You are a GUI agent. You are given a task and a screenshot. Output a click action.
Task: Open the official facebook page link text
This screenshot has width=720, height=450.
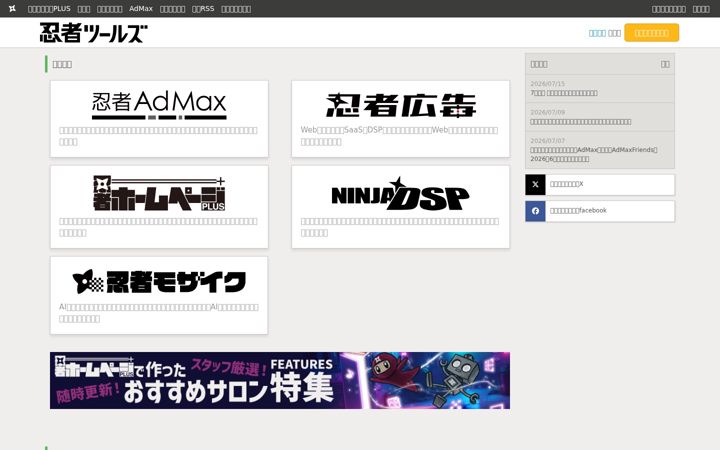[x=578, y=210]
